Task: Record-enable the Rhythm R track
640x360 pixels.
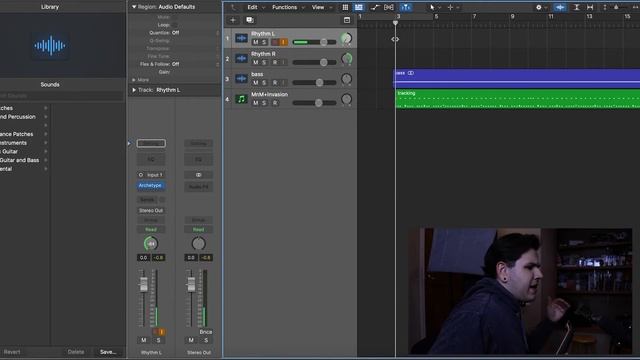Action: tap(275, 62)
